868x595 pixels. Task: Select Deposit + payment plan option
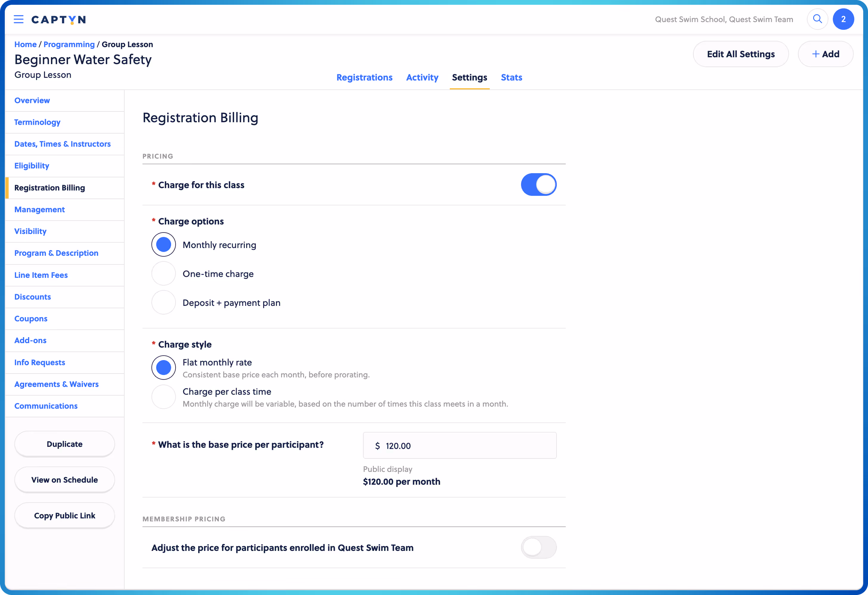pyautogui.click(x=163, y=303)
